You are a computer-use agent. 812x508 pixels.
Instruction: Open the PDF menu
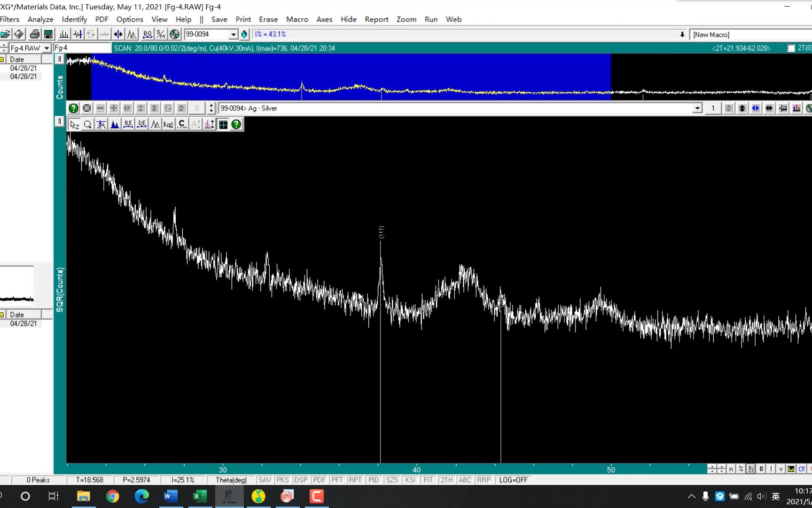tap(101, 19)
